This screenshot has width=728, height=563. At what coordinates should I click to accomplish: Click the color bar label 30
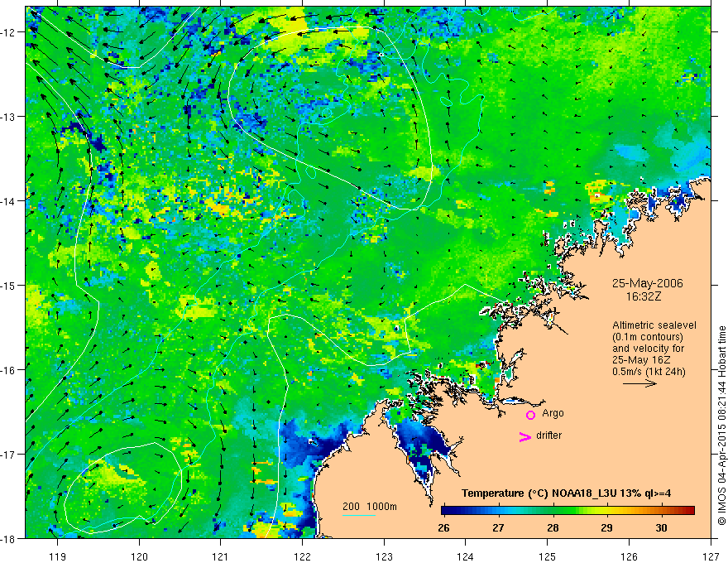pos(661,527)
